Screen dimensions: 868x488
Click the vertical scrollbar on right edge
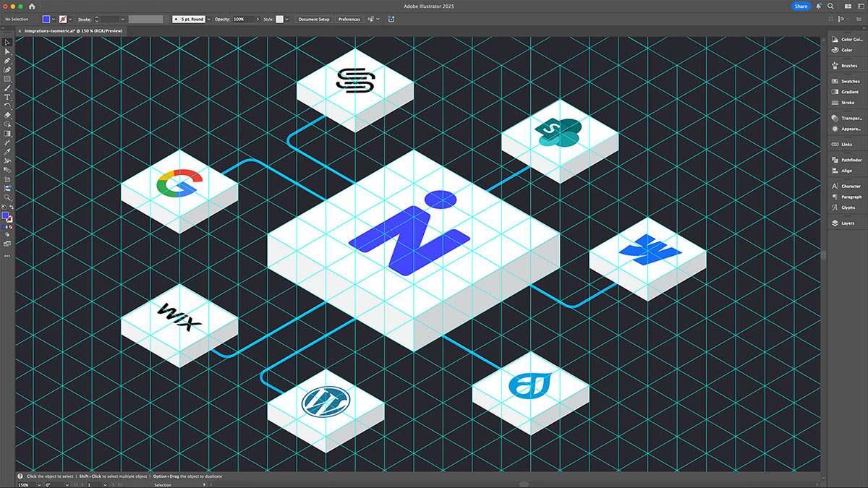tap(823, 255)
